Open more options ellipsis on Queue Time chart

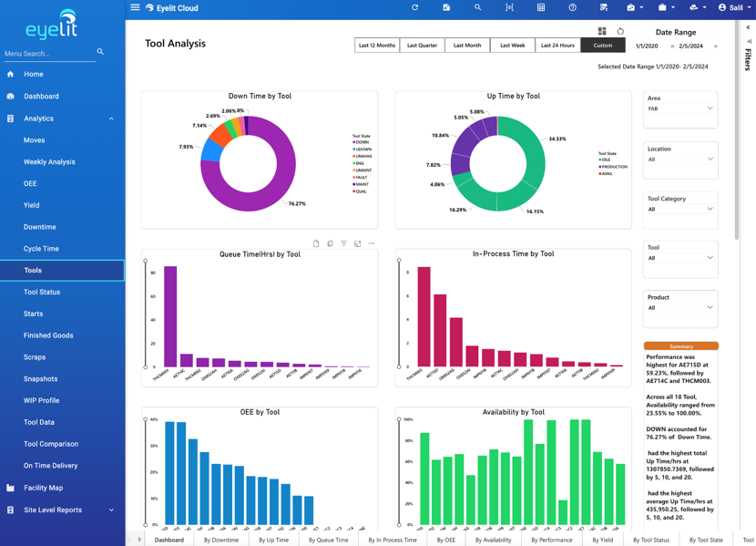point(372,243)
